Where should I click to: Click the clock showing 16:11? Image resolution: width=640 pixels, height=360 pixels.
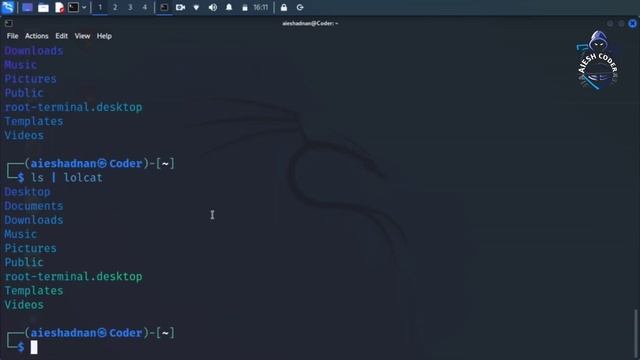(x=260, y=7)
